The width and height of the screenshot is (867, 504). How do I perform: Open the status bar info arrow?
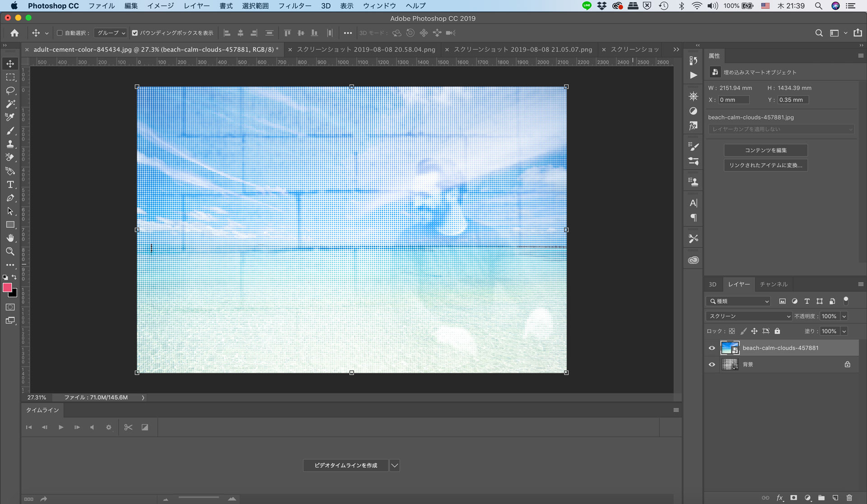click(143, 398)
